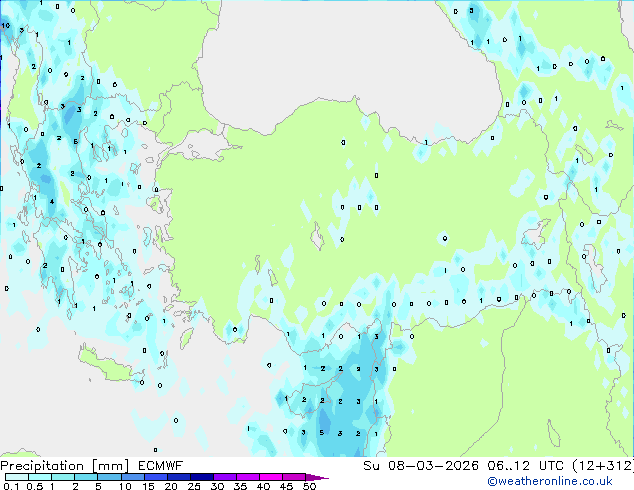Click the 'Precipitation' title text
The width and height of the screenshot is (634, 490).
[x=42, y=466]
